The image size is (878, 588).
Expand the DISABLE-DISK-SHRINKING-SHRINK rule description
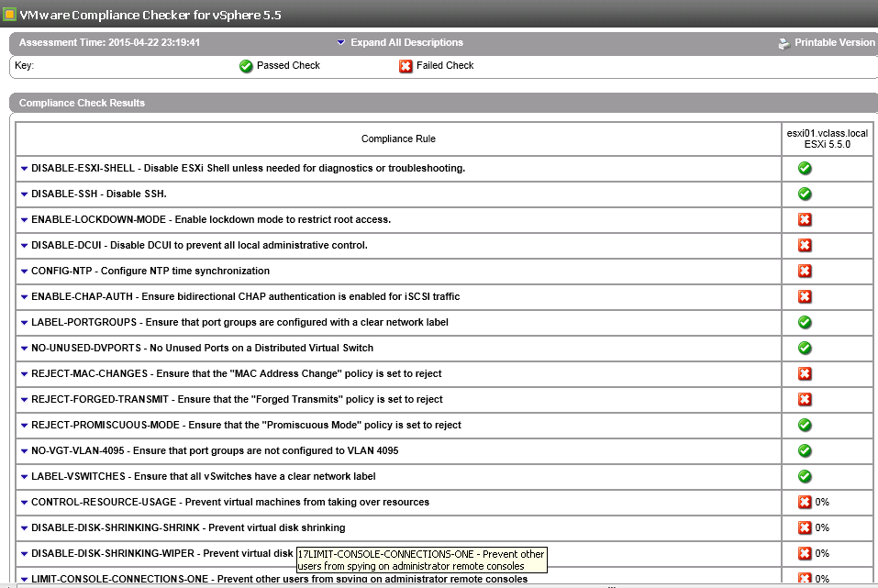(x=24, y=528)
